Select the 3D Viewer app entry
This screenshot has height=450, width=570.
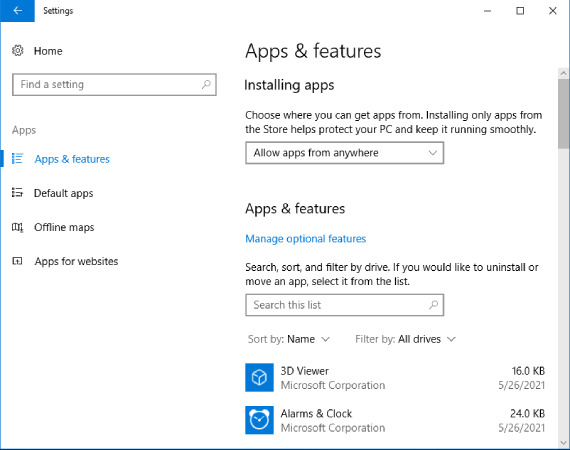coord(395,378)
